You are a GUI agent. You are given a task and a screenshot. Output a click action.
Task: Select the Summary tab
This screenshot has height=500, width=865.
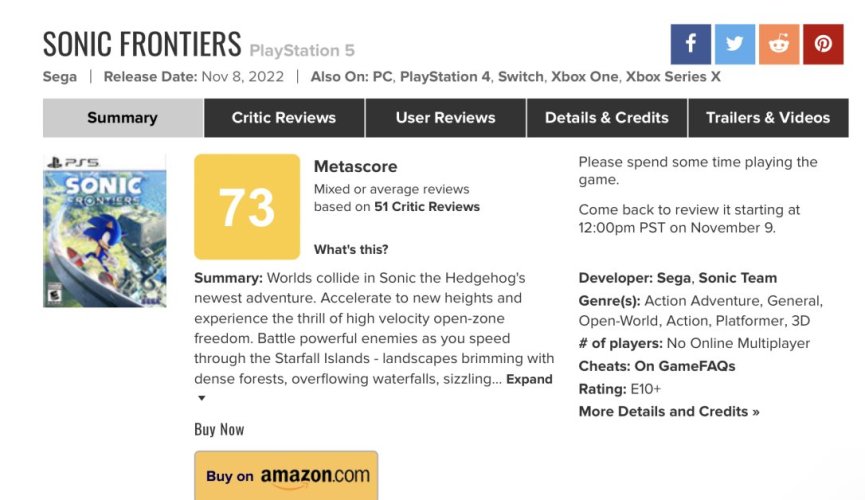pos(122,118)
